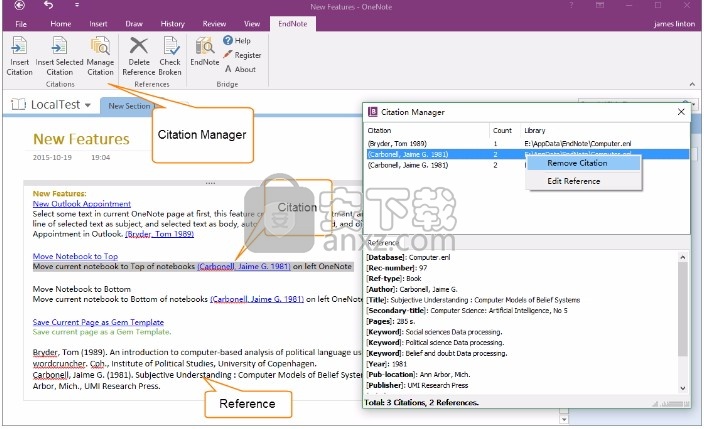The height and width of the screenshot is (429, 704).
Task: Select the EndNote ribbon tab
Action: point(293,24)
